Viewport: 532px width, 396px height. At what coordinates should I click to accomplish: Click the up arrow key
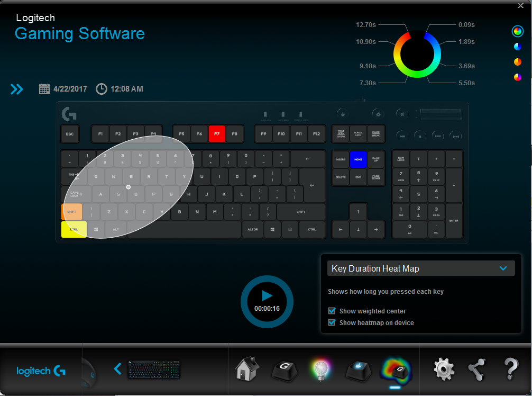359,212
